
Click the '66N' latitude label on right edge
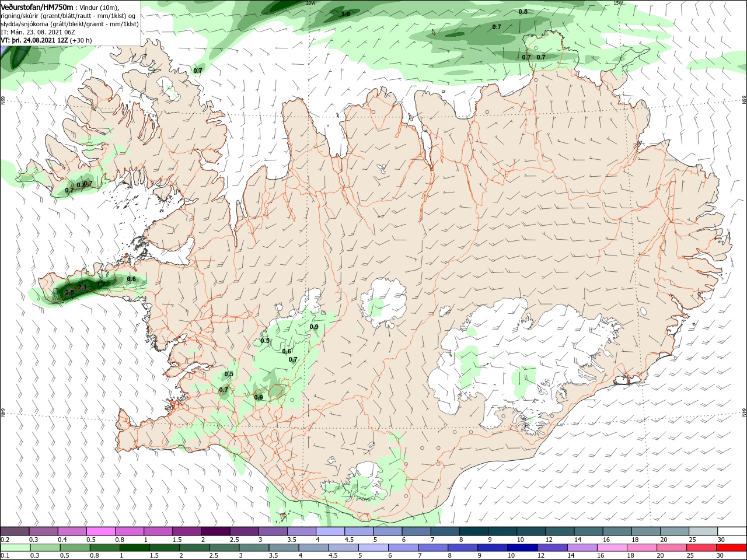pyautogui.click(x=744, y=101)
